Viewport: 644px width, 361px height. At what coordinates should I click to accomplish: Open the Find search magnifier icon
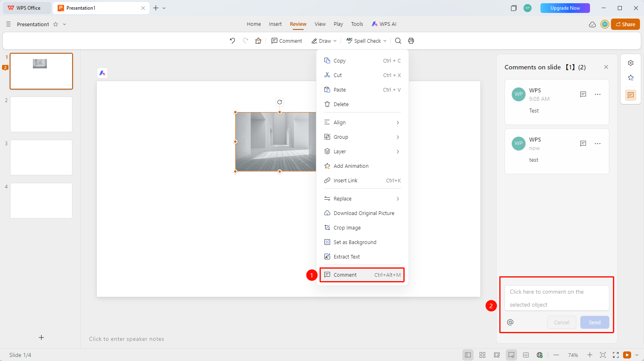pos(398,41)
